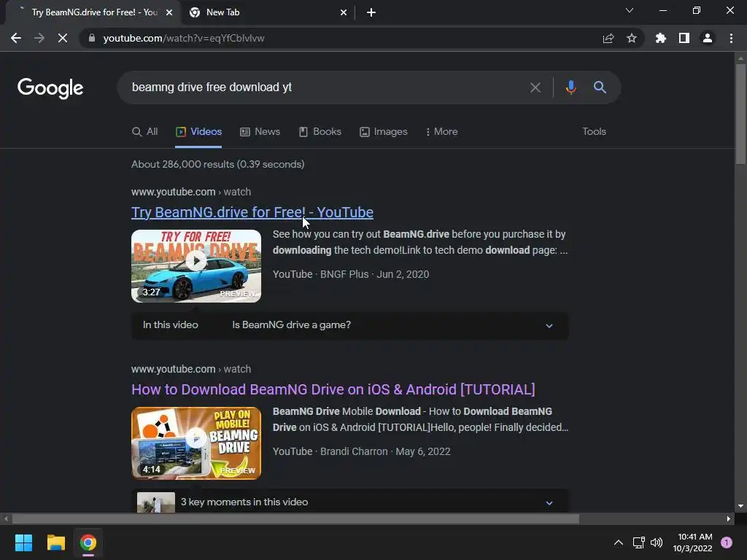
Task: Open a new tab with plus button
Action: pyautogui.click(x=371, y=12)
